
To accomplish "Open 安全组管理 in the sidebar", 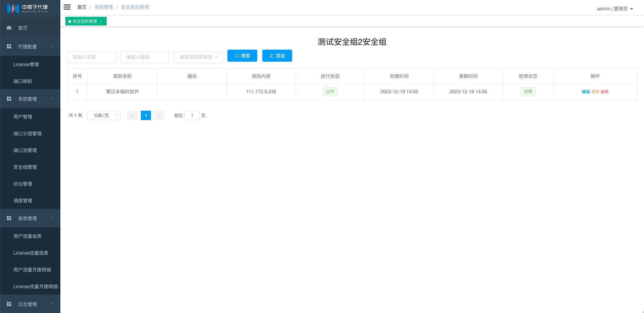I will (25, 167).
